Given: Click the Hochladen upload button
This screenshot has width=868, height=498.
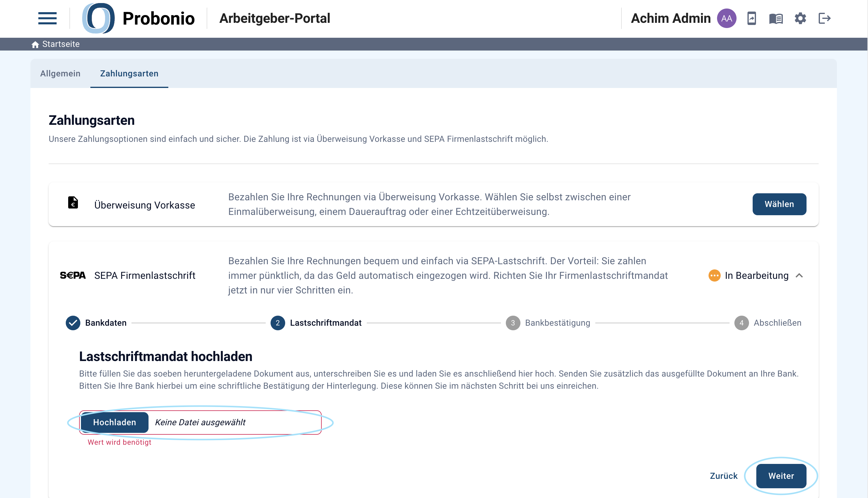Looking at the screenshot, I should (x=114, y=423).
